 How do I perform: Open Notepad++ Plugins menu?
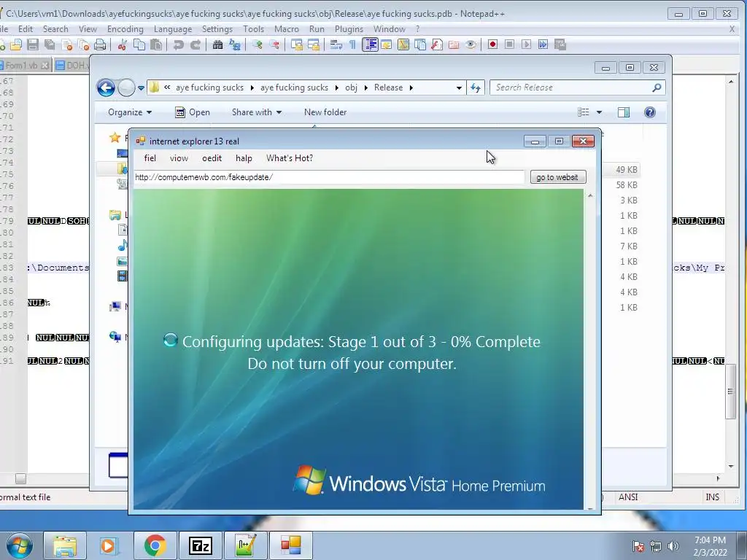point(349,29)
